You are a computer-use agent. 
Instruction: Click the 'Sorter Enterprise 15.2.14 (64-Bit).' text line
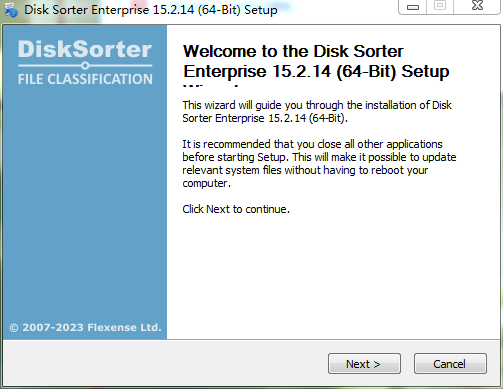point(265,118)
